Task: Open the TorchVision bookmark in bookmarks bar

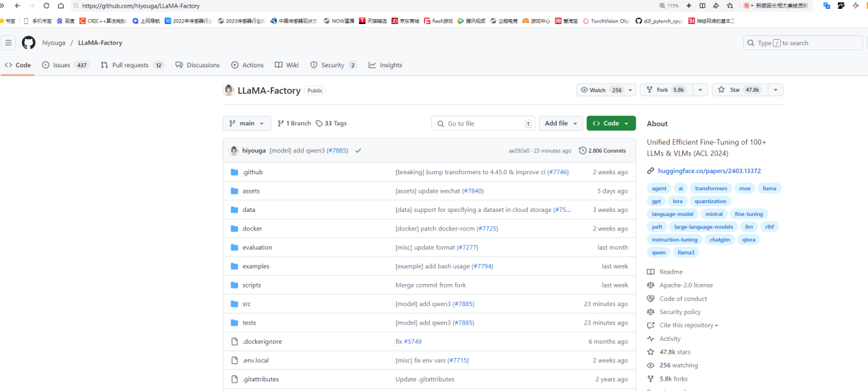Action: point(606,21)
